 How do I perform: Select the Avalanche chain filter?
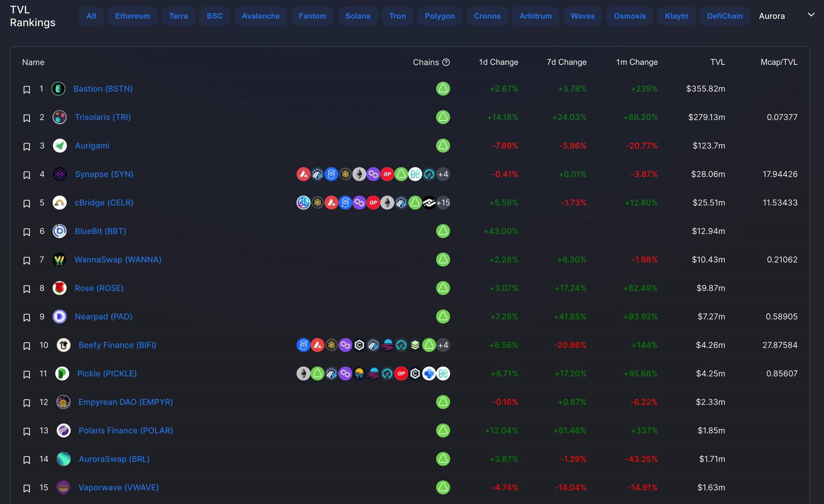point(261,16)
